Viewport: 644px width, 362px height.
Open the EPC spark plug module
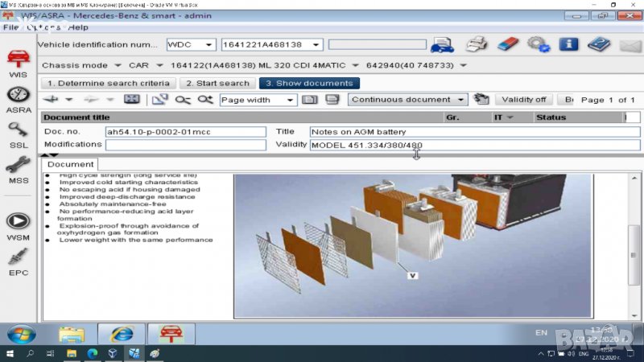(x=18, y=261)
